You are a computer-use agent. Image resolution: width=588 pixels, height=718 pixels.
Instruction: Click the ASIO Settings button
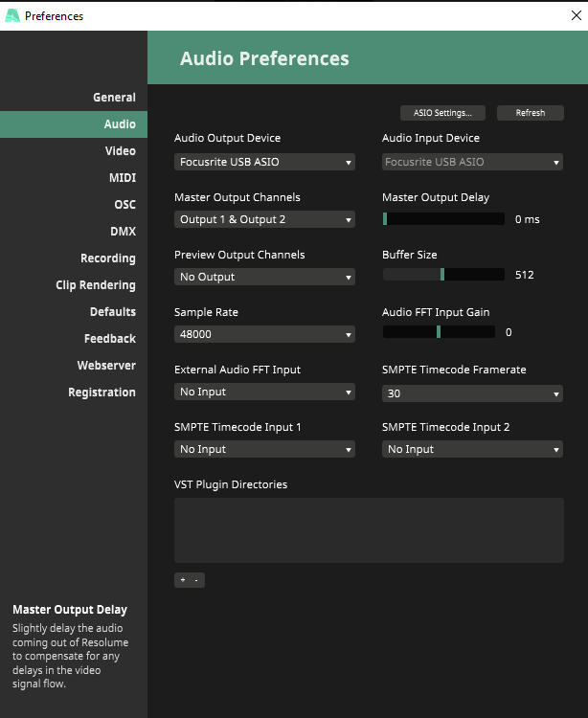(x=442, y=113)
